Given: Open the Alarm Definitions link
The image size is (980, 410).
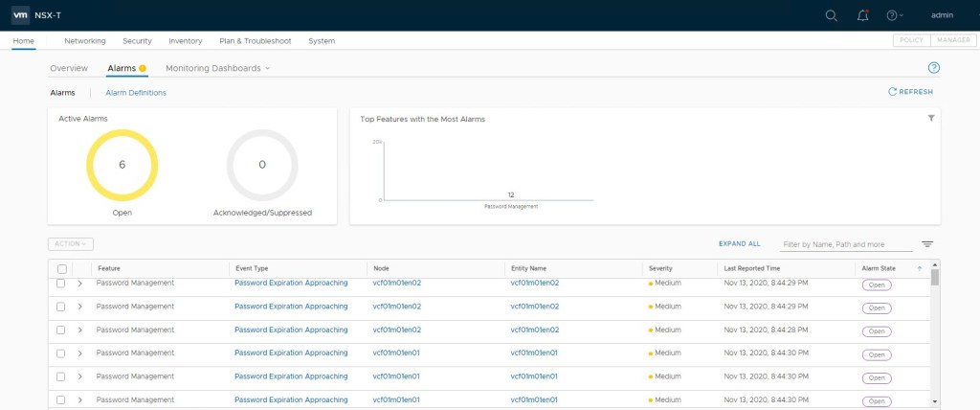Looking at the screenshot, I should tap(135, 93).
